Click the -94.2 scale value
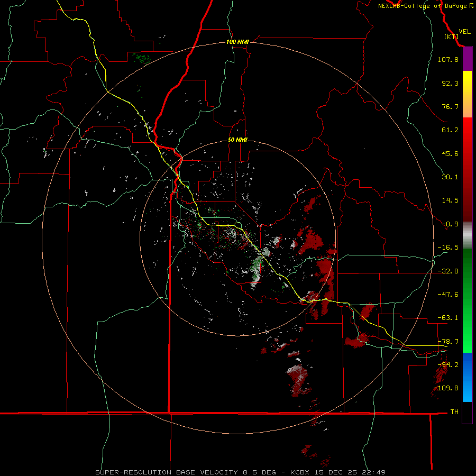Viewport: 476px width, 476px height. (x=448, y=365)
